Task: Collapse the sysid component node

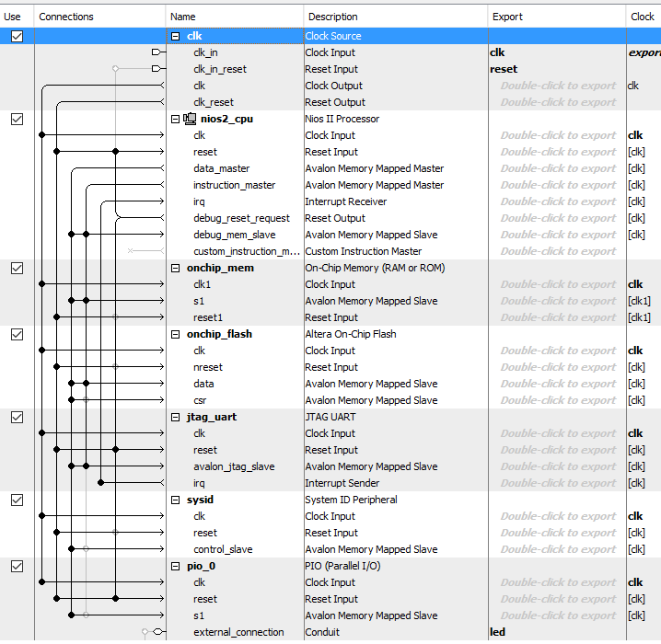Action: (x=176, y=500)
